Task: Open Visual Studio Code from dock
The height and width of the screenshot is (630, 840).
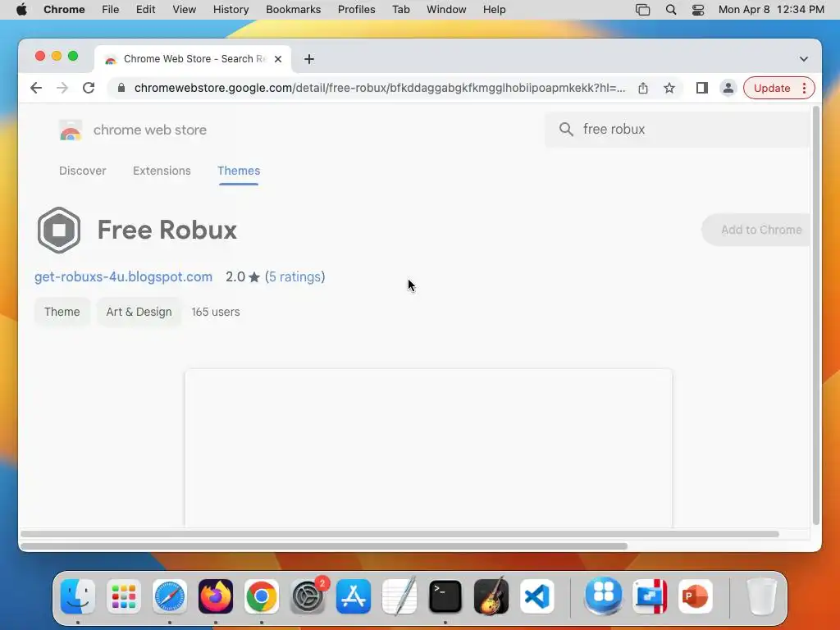Action: tap(537, 596)
